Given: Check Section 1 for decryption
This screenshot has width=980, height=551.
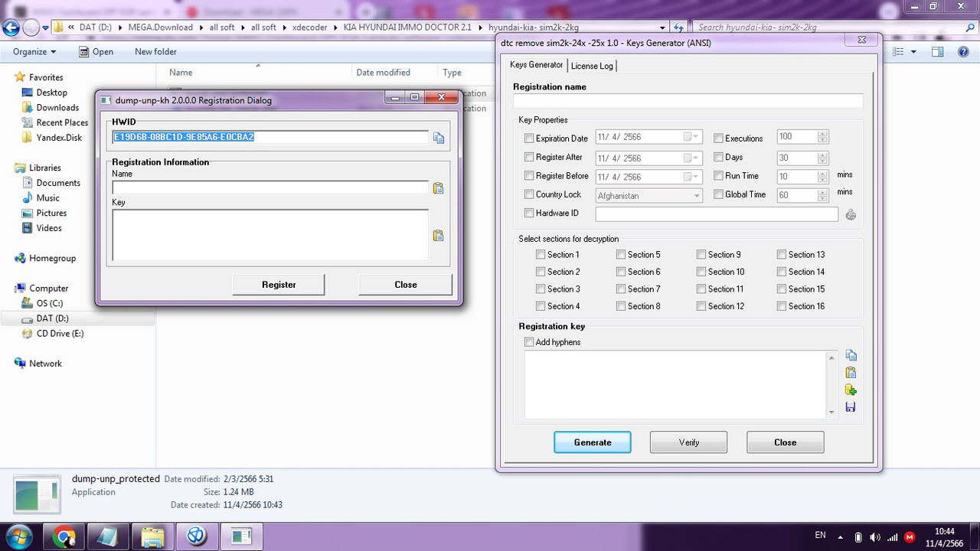Looking at the screenshot, I should (541, 255).
